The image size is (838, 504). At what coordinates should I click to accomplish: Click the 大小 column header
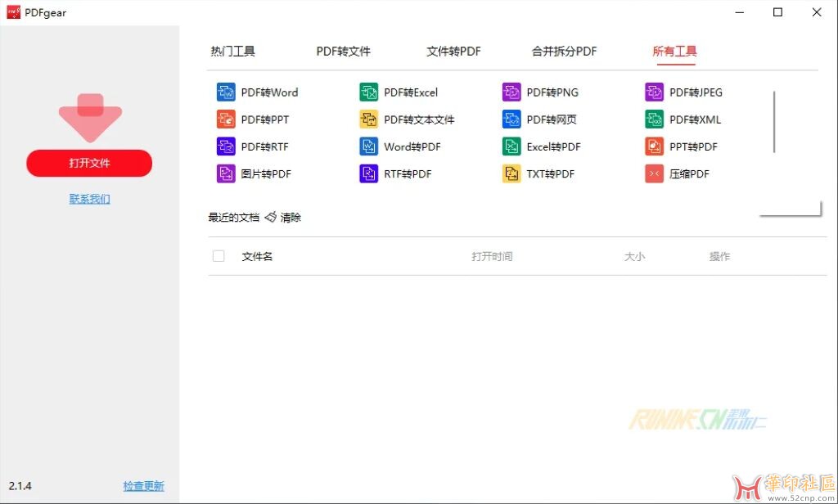coord(634,257)
